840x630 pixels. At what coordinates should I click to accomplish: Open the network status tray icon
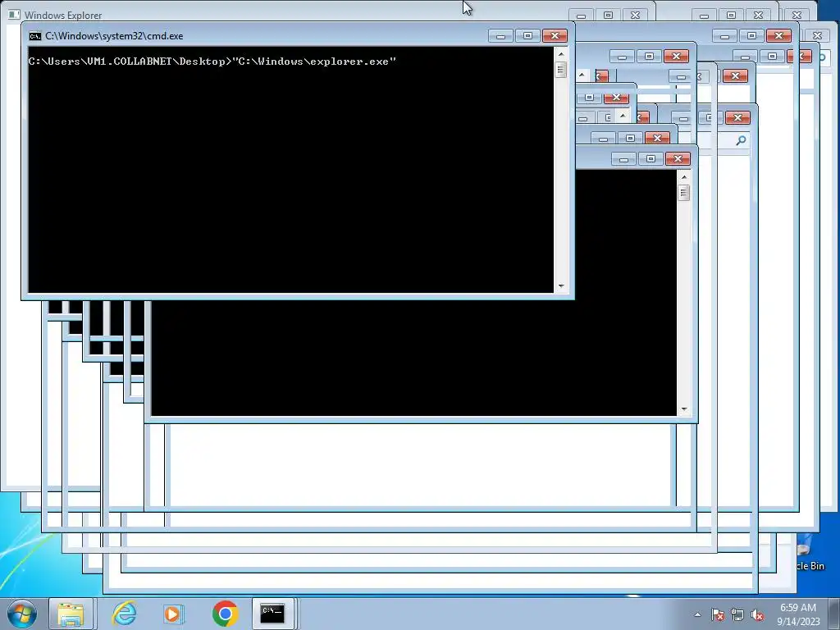(x=737, y=614)
